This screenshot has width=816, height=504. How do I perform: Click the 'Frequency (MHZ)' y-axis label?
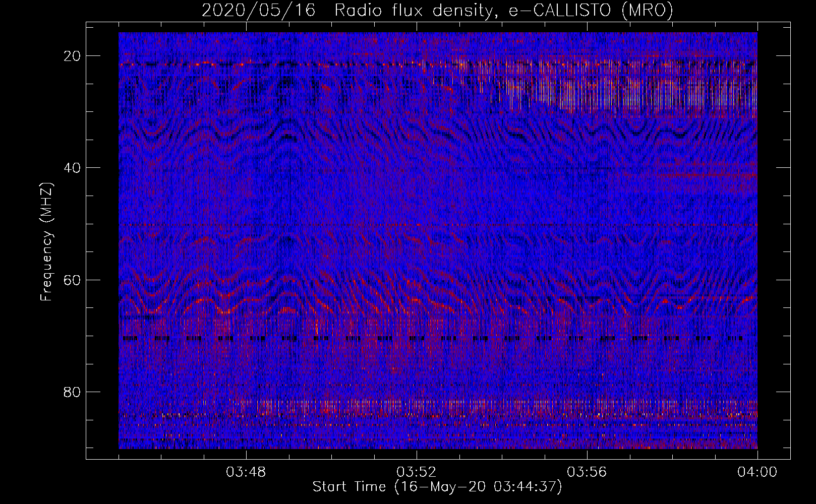(46, 242)
